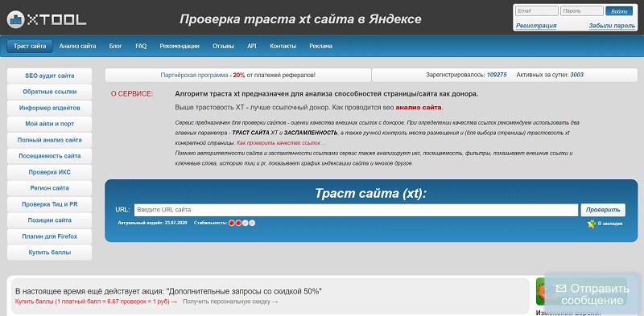The image size is (644, 316).
Task: Open the Регистрация link
Action: [x=536, y=26]
